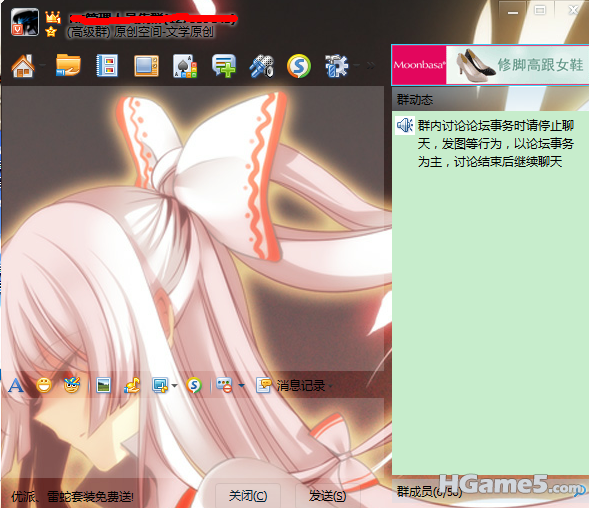589x508 pixels.
Task: Click in the message input area
Action: pyautogui.click(x=192, y=438)
